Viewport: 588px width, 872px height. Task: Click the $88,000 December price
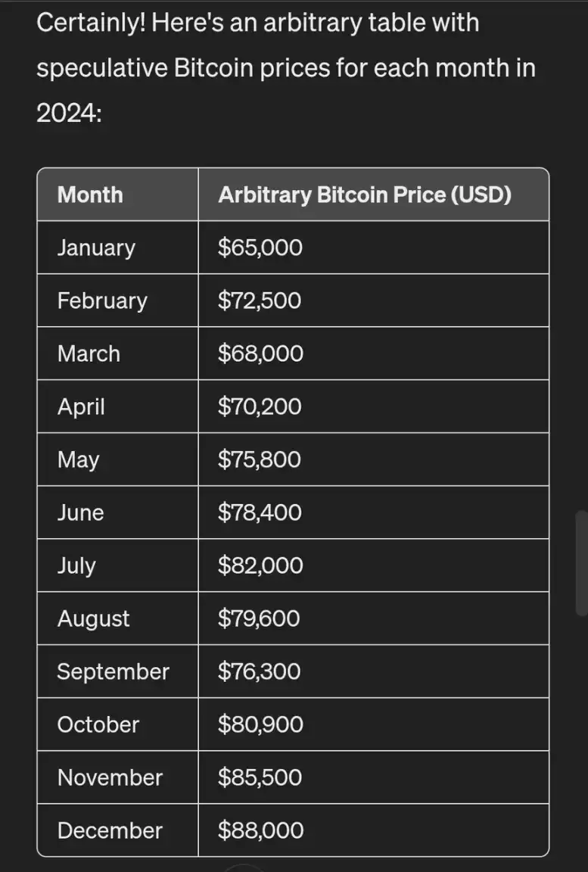point(260,830)
